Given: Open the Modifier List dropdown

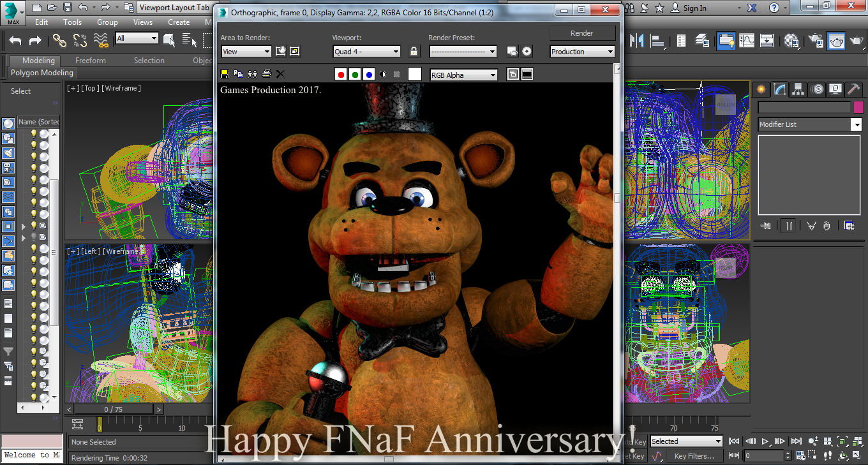Looking at the screenshot, I should pyautogui.click(x=810, y=124).
